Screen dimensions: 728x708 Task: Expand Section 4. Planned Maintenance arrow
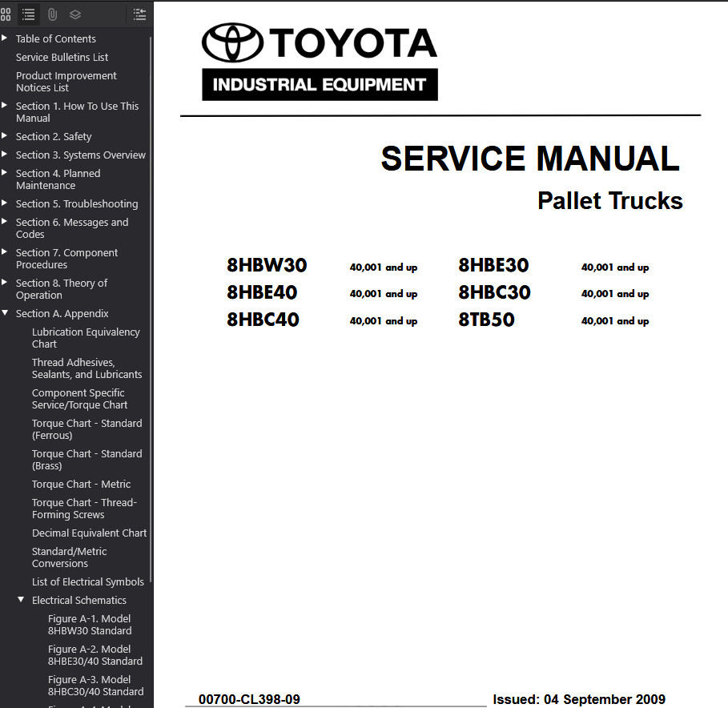4,173
